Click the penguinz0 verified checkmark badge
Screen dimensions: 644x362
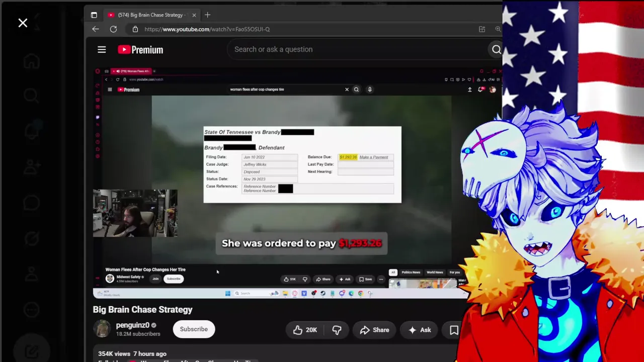click(154, 325)
